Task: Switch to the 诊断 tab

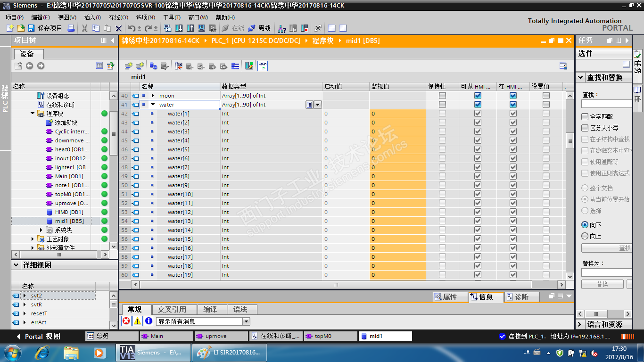Action: [522, 297]
